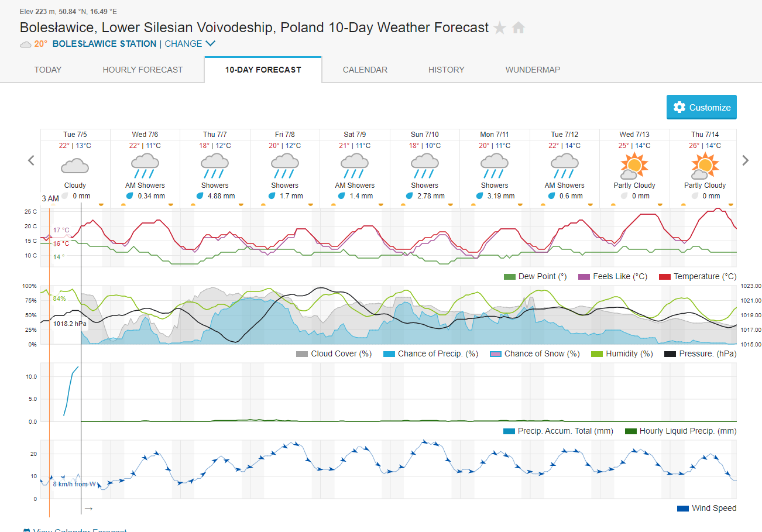
Task: Click the Tuesday 7/5 cloudy icon
Action: click(75, 166)
